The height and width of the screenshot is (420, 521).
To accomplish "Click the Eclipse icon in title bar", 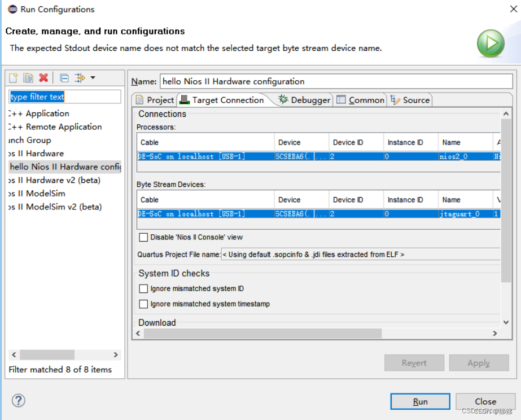I will tap(12, 9).
